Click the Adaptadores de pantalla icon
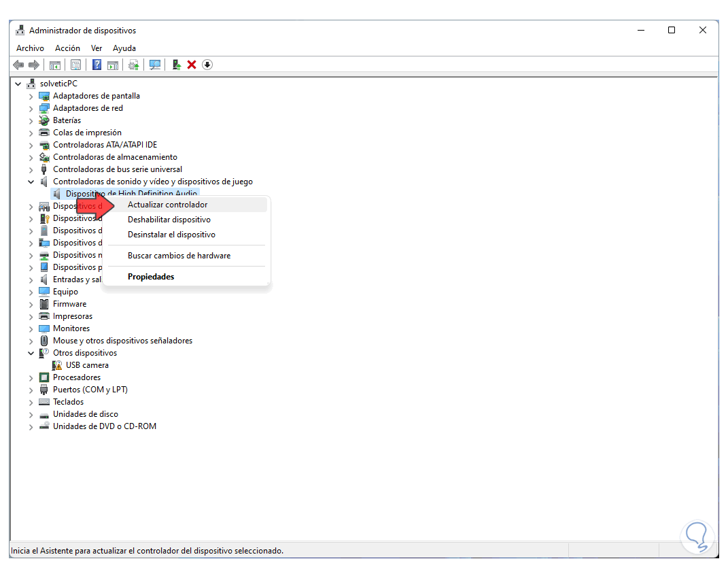This screenshot has height=578, width=728. [x=44, y=96]
